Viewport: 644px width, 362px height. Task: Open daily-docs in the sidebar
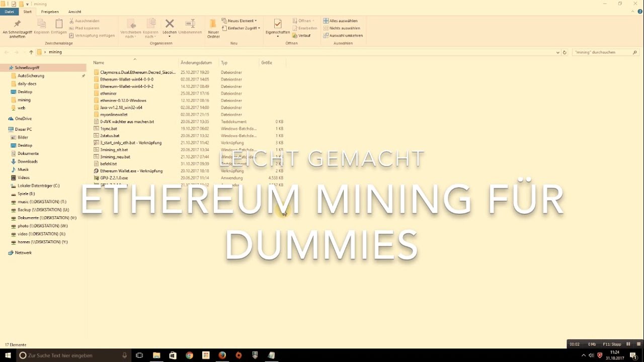pyautogui.click(x=27, y=83)
